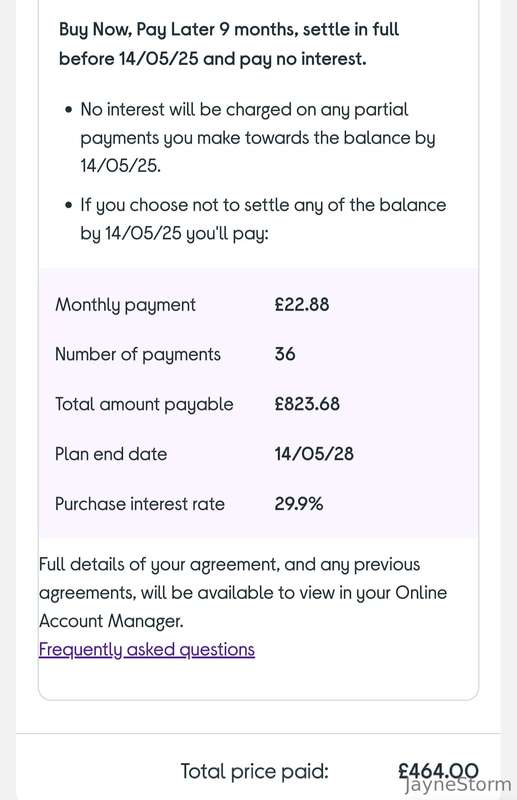Click the JayneStorm watermark text

coord(458,785)
